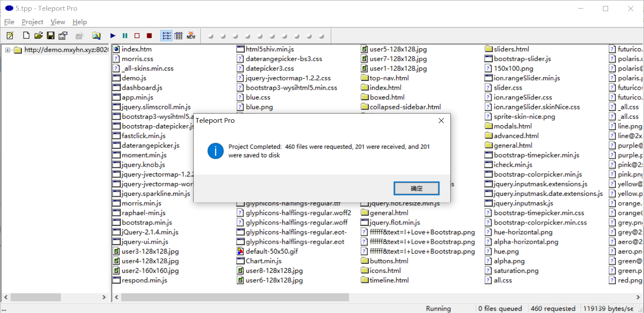Viewport: 644px width, 313px height.
Task: Select Chart.min.js file
Action: (x=259, y=261)
